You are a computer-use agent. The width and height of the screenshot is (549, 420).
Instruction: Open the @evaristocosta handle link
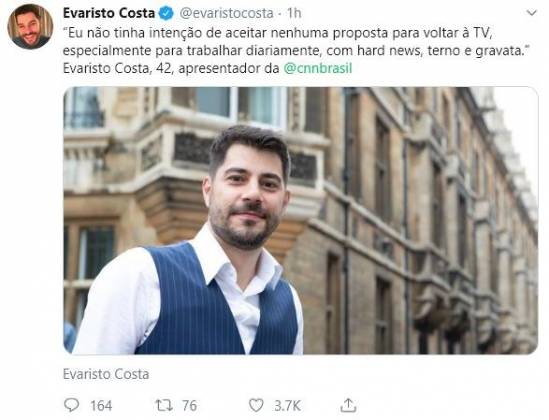point(227,13)
